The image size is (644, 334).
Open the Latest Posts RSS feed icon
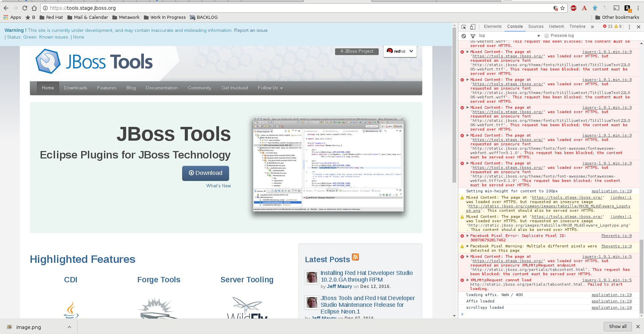[356, 257]
